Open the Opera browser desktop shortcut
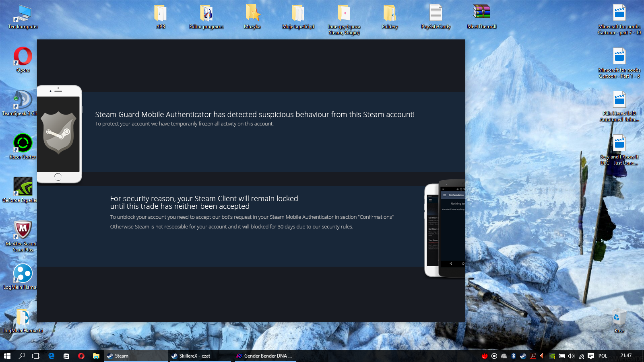Screen dimensions: 644x362 click(x=23, y=57)
